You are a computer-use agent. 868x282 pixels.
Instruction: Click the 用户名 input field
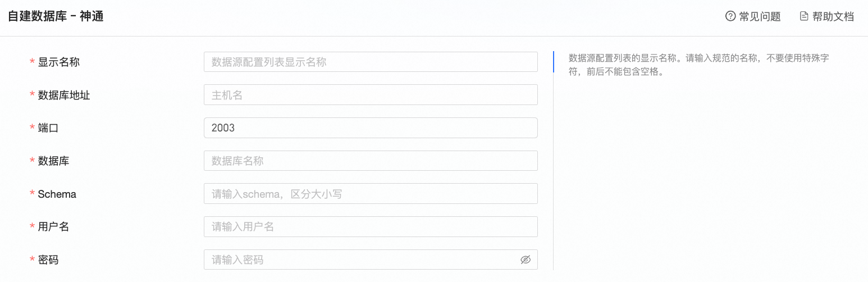point(371,227)
